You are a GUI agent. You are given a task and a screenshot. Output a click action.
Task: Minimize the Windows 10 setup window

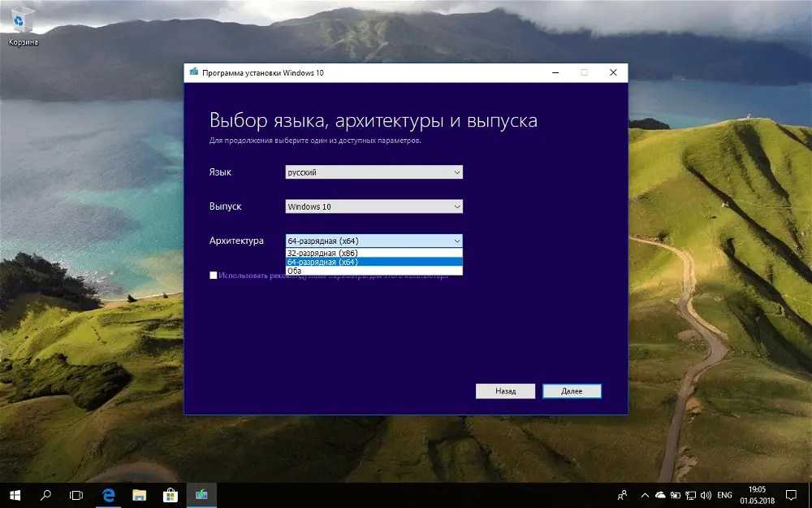click(555, 72)
